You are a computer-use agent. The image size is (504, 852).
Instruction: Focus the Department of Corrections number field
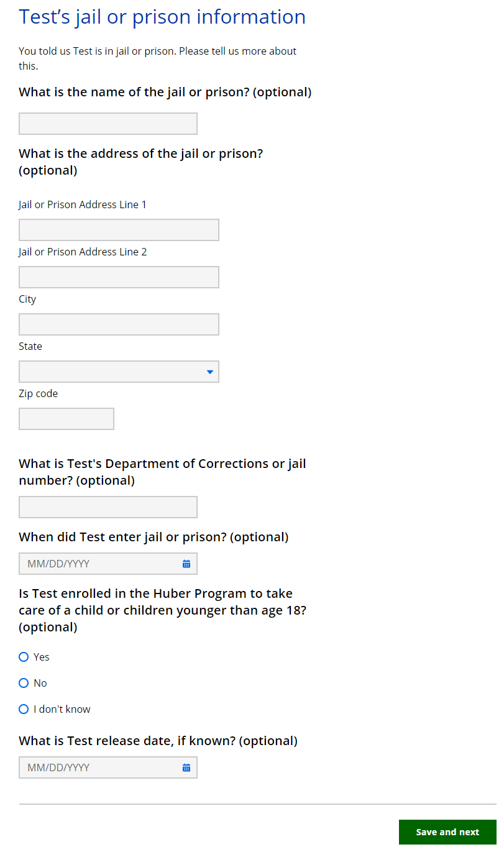pyautogui.click(x=108, y=507)
